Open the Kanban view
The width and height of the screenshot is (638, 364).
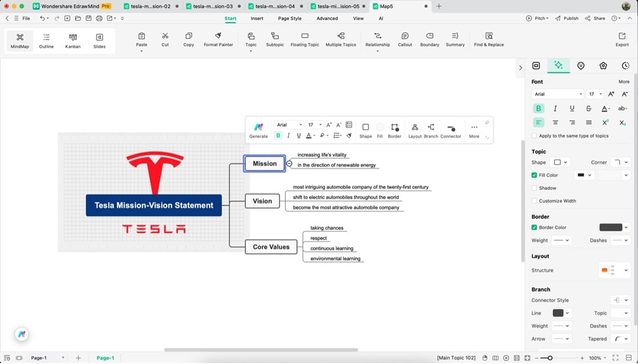tap(73, 40)
